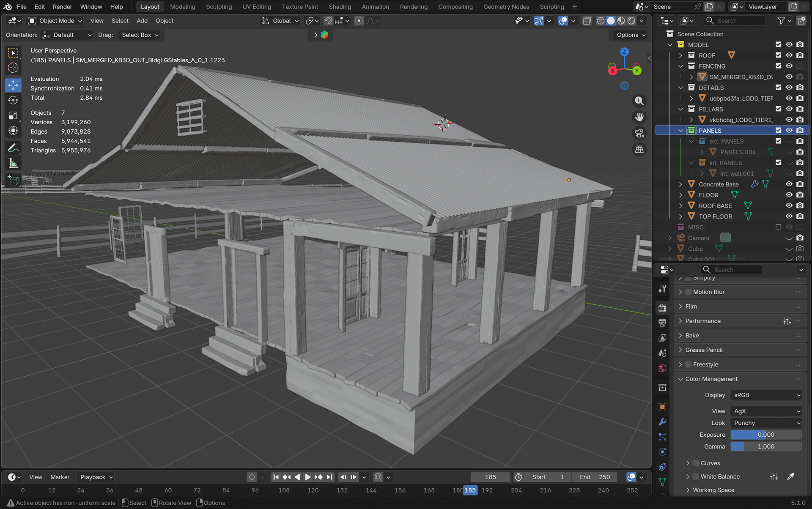
Task: Adjust the Exposure slider
Action: point(766,435)
